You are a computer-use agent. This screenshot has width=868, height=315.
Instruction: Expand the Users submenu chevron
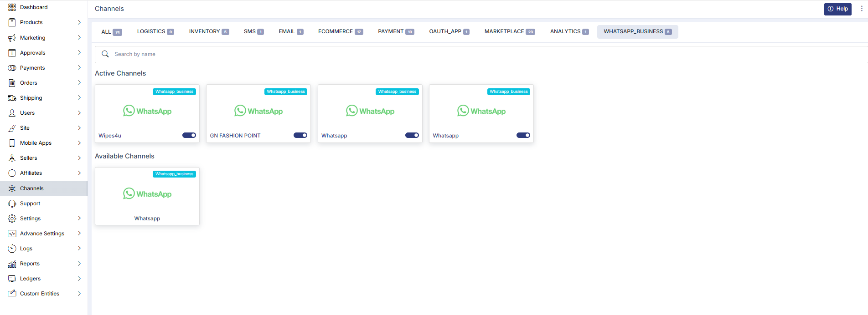(x=79, y=113)
